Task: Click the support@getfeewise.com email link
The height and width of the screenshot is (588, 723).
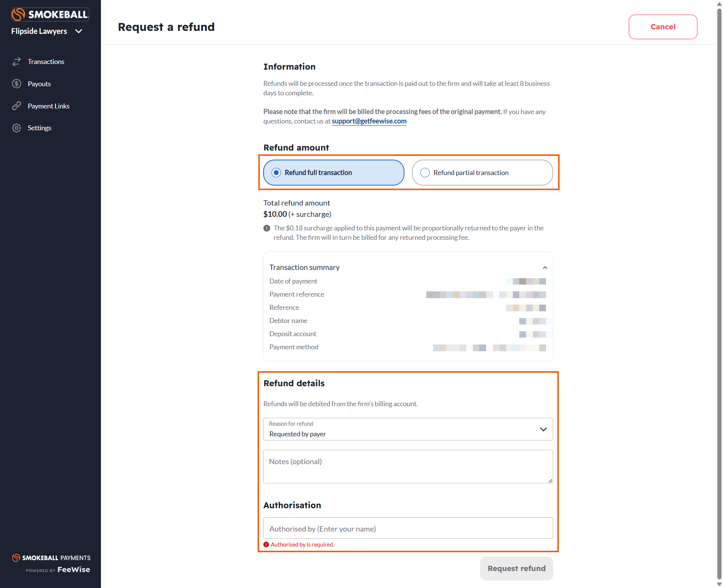Action: coord(369,121)
